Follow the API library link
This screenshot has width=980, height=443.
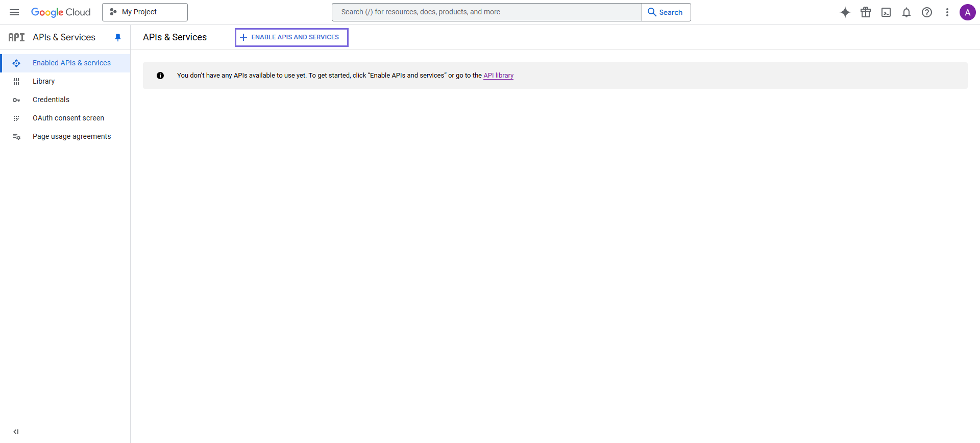[498, 76]
